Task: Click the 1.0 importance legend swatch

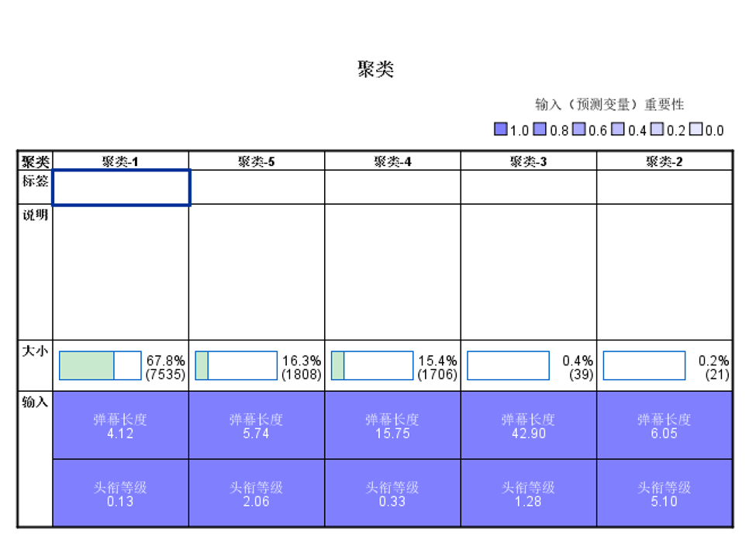Action: (x=500, y=130)
